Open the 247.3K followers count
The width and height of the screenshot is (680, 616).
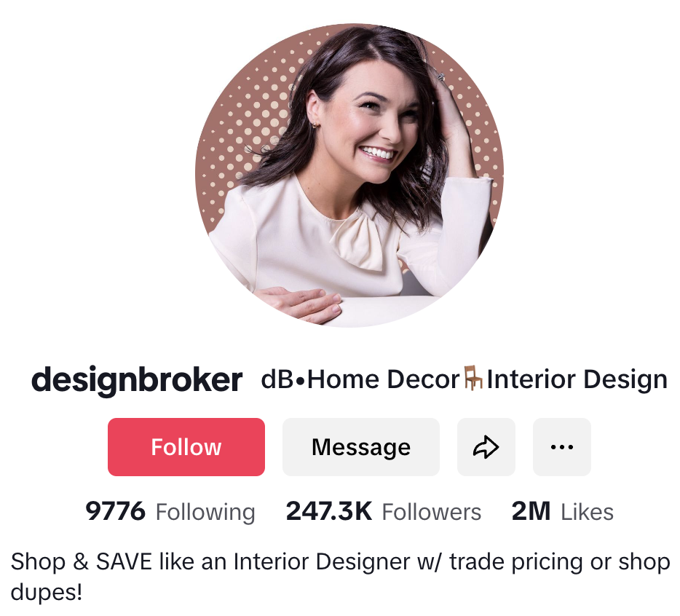point(329,511)
